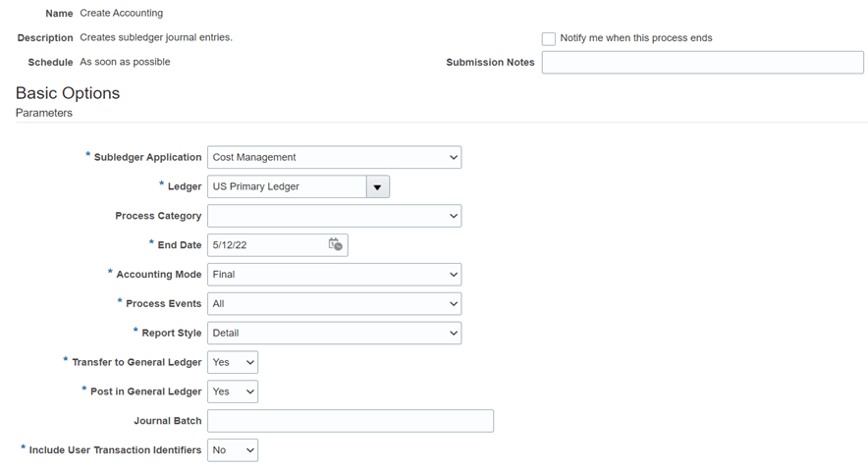The width and height of the screenshot is (868, 467).
Task: Expand the Process Events dropdown set to All
Action: pyautogui.click(x=334, y=304)
